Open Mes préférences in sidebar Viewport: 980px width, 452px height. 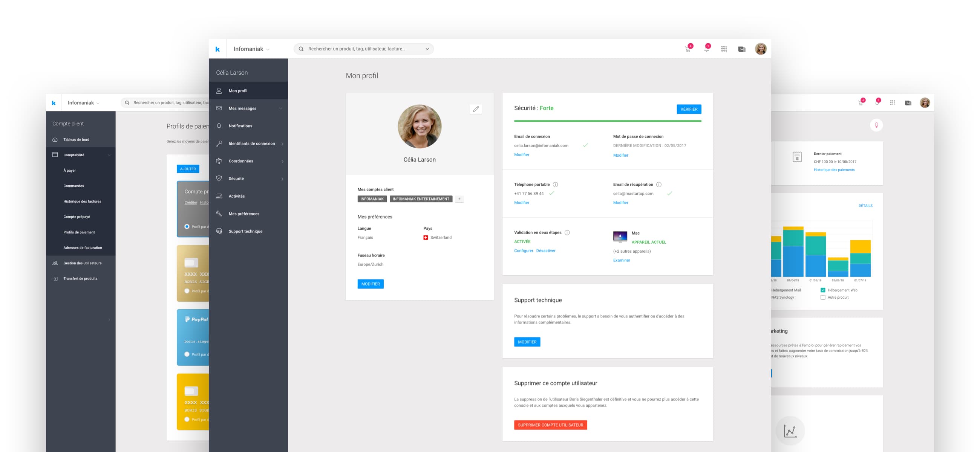pyautogui.click(x=244, y=214)
